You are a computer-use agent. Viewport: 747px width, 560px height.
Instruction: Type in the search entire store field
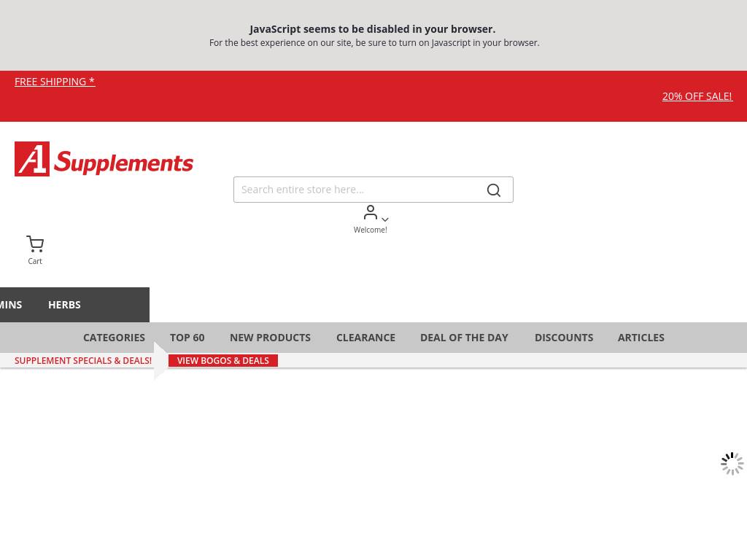point(357,190)
